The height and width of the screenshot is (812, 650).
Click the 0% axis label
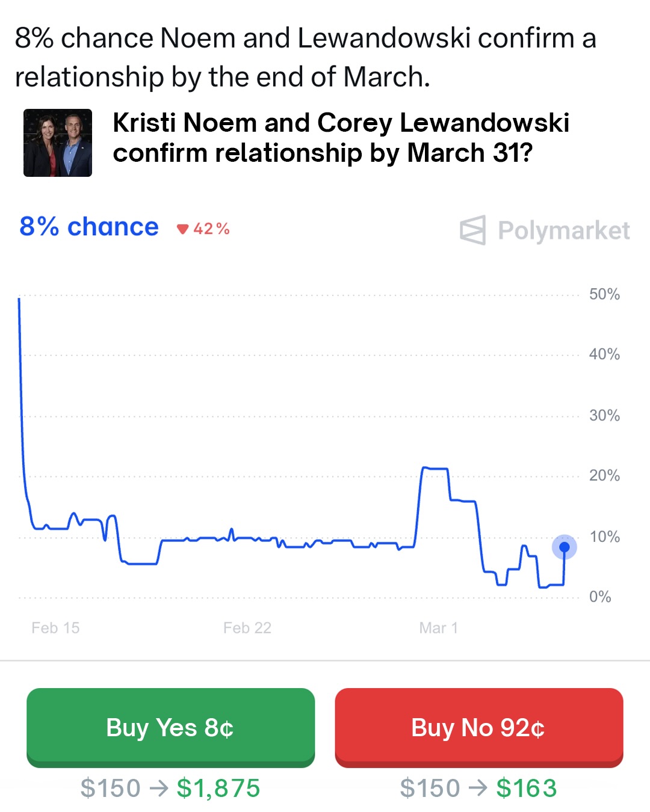[x=600, y=597]
